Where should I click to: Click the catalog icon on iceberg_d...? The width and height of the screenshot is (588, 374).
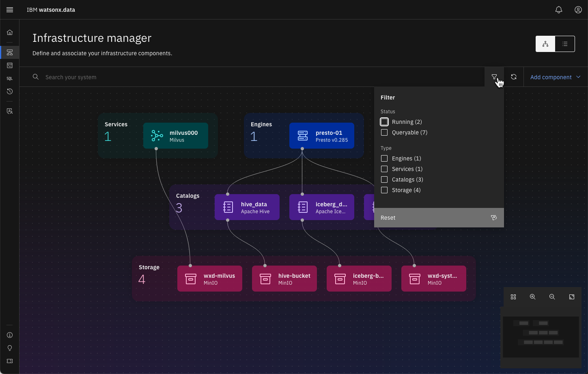[x=303, y=207]
